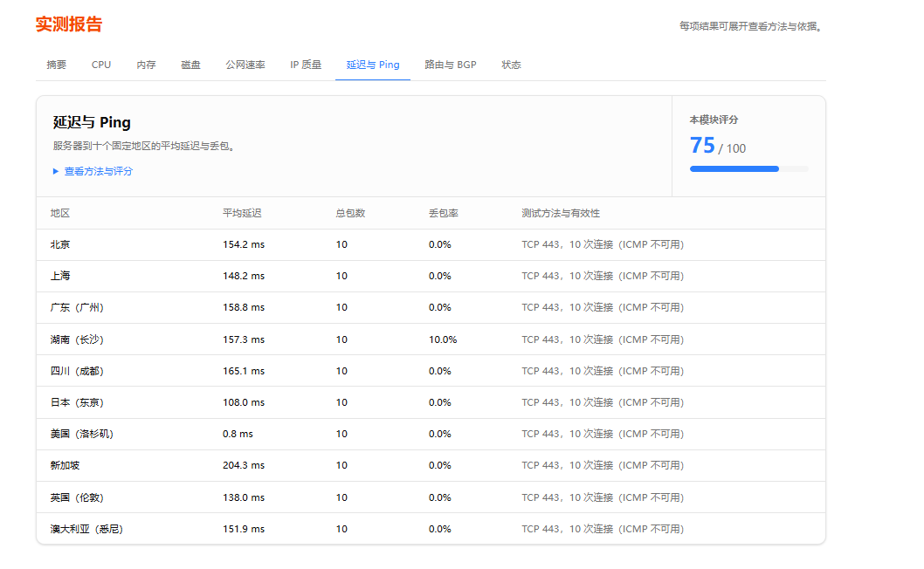Open the 磁盘 tab
The image size is (924, 569).
(x=190, y=65)
